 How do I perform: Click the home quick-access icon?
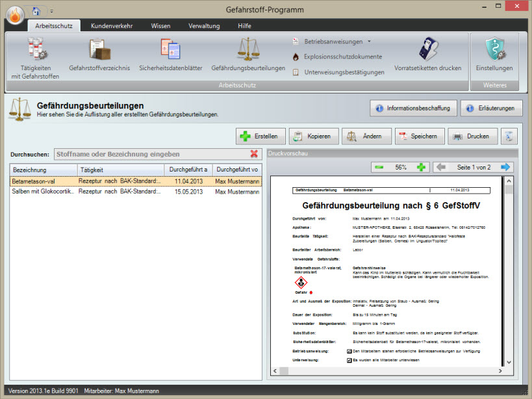pos(36,11)
